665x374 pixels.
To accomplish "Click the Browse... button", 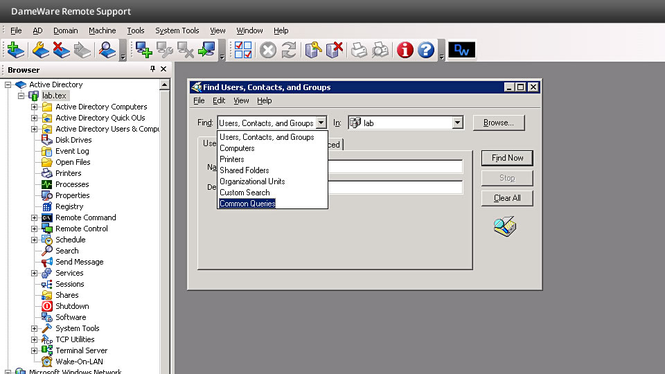I will [499, 123].
